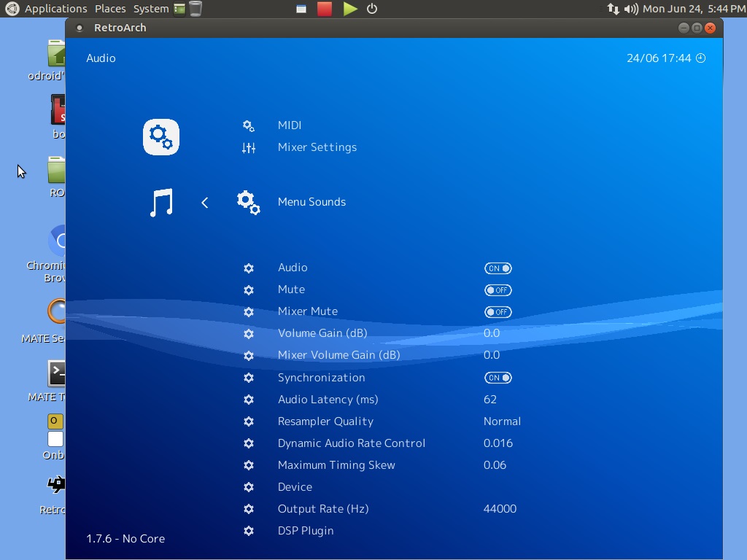Open the Places menu

click(x=110, y=9)
